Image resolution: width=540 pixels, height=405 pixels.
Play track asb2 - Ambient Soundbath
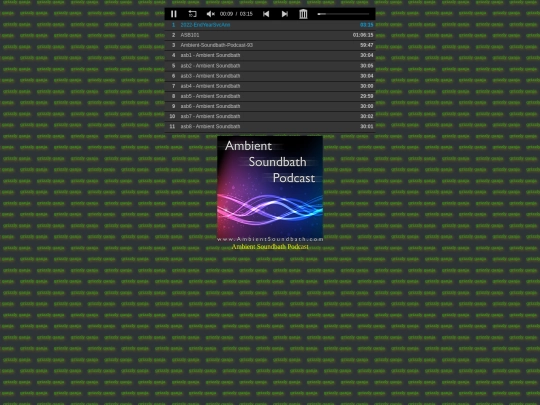tap(270, 65)
